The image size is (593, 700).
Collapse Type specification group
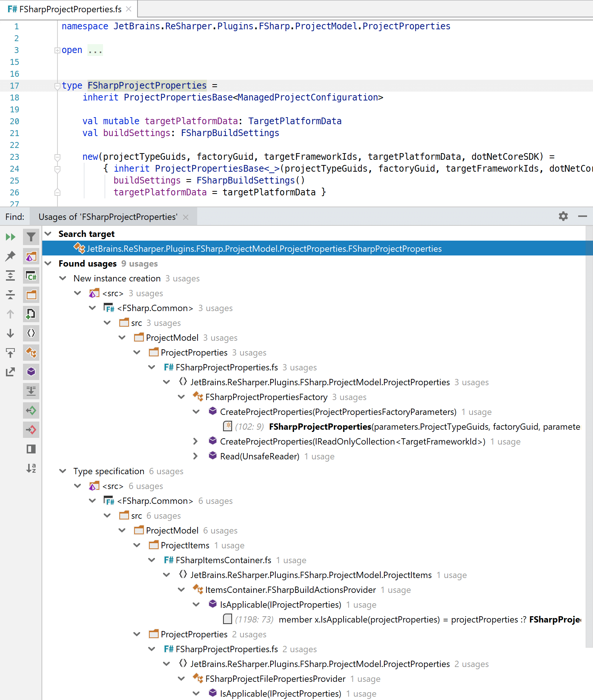(63, 471)
